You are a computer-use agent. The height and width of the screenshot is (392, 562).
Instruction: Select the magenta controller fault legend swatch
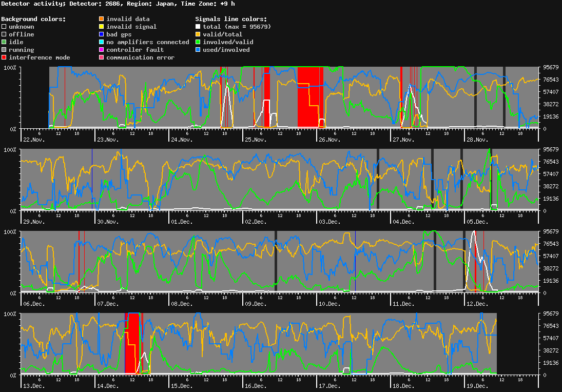[101, 50]
